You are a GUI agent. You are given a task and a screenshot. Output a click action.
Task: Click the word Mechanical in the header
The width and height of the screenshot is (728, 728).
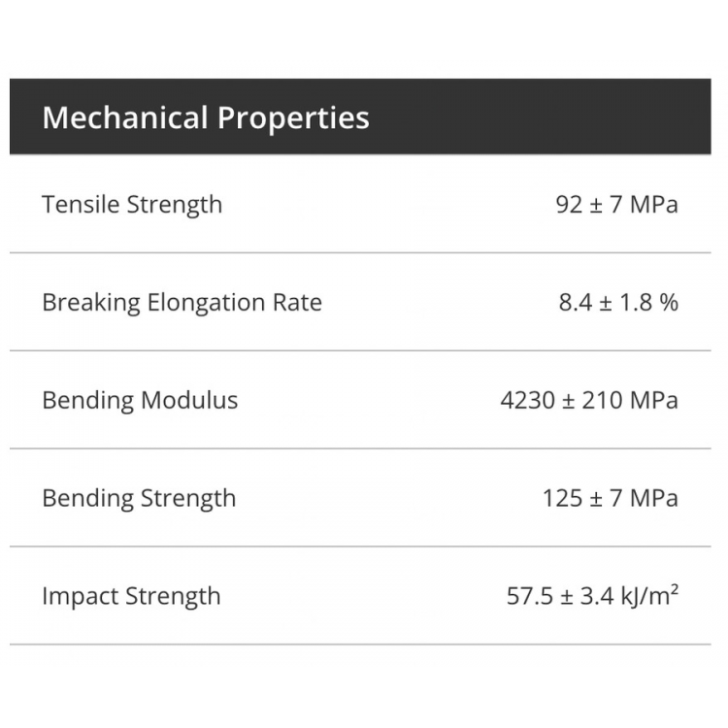[x=124, y=117]
